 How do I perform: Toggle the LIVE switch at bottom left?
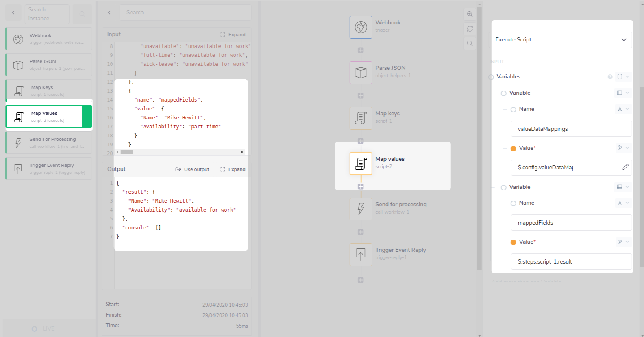pos(35,329)
